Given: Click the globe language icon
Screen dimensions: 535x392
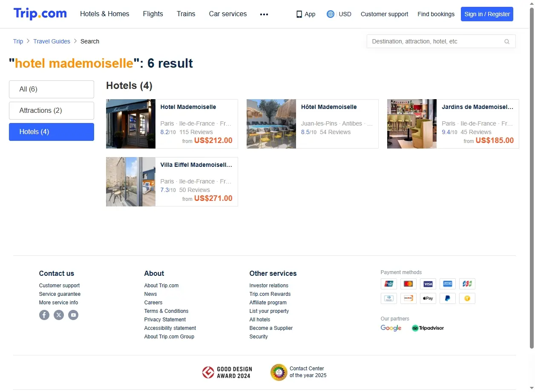Looking at the screenshot, I should tap(331, 14).
